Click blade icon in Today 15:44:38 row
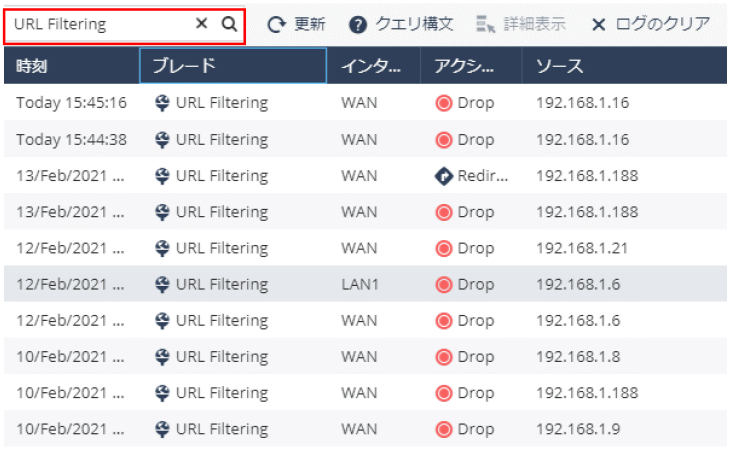This screenshot has height=450, width=730. [x=162, y=139]
